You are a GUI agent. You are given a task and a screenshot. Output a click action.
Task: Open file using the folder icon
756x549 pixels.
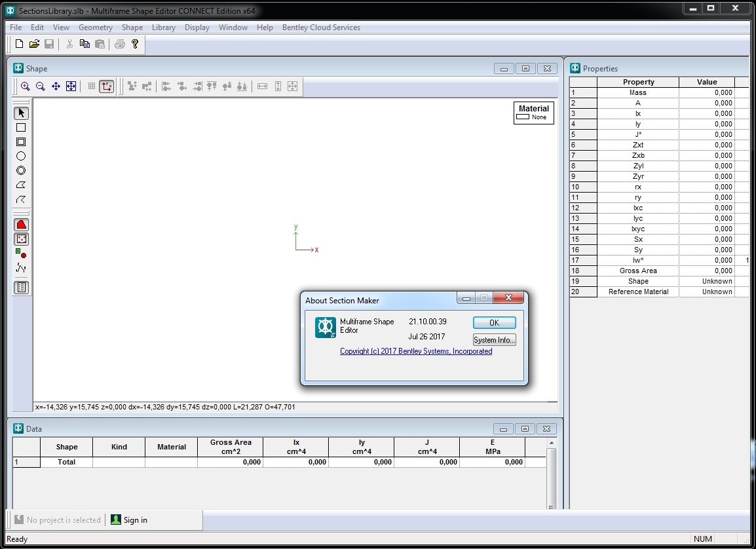34,44
